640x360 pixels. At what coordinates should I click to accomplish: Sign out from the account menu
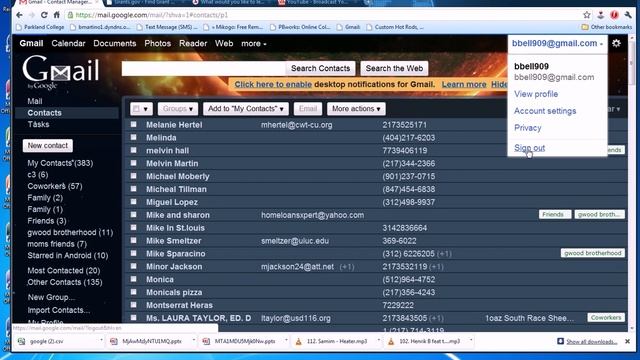529,148
